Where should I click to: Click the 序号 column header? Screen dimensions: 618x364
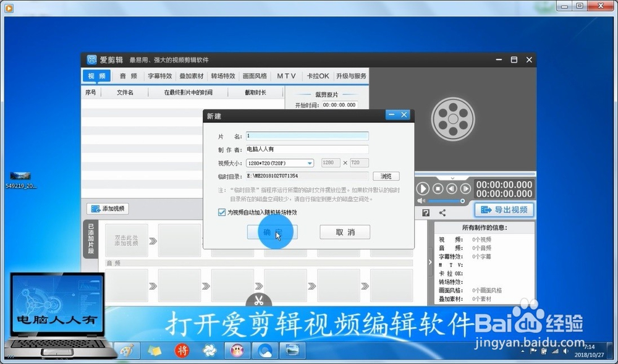point(91,93)
